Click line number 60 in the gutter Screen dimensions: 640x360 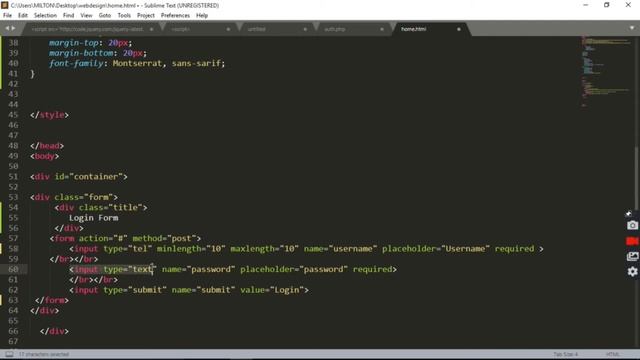point(13,269)
